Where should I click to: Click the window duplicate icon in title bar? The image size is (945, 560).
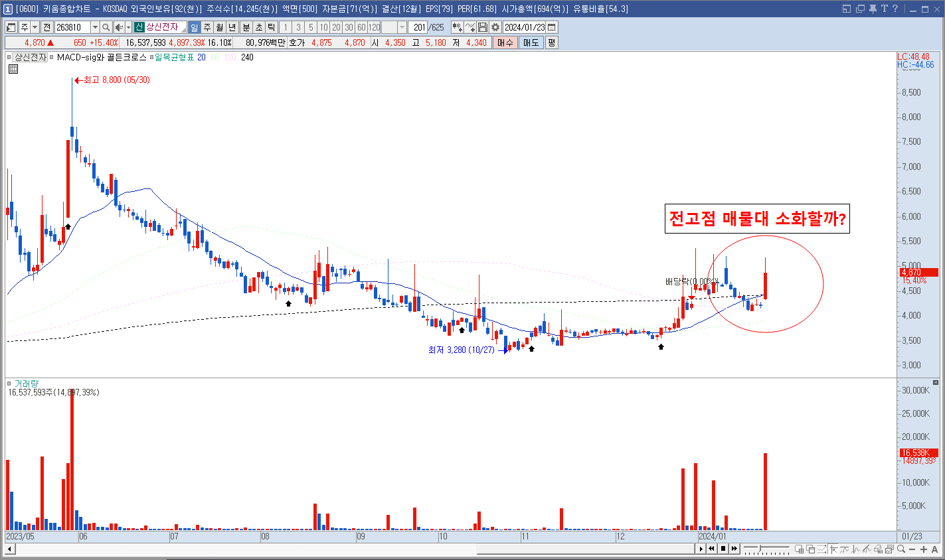[860, 9]
